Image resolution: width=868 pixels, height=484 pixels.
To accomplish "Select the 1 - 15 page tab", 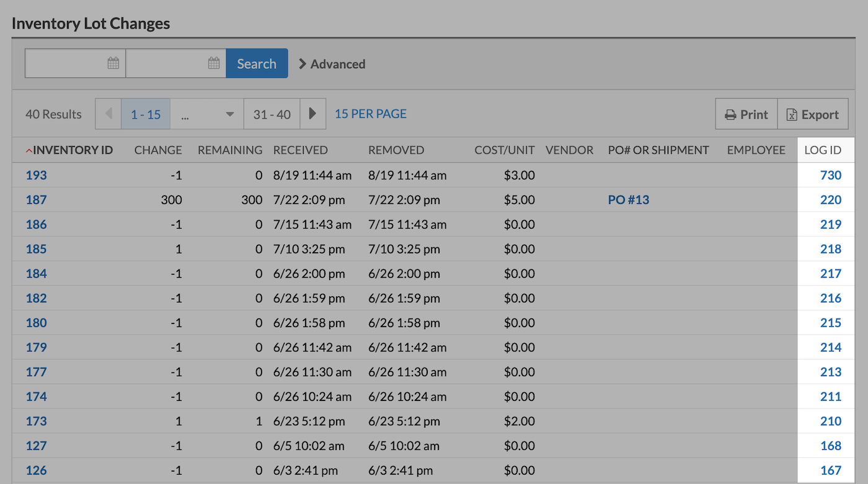I will (x=146, y=115).
